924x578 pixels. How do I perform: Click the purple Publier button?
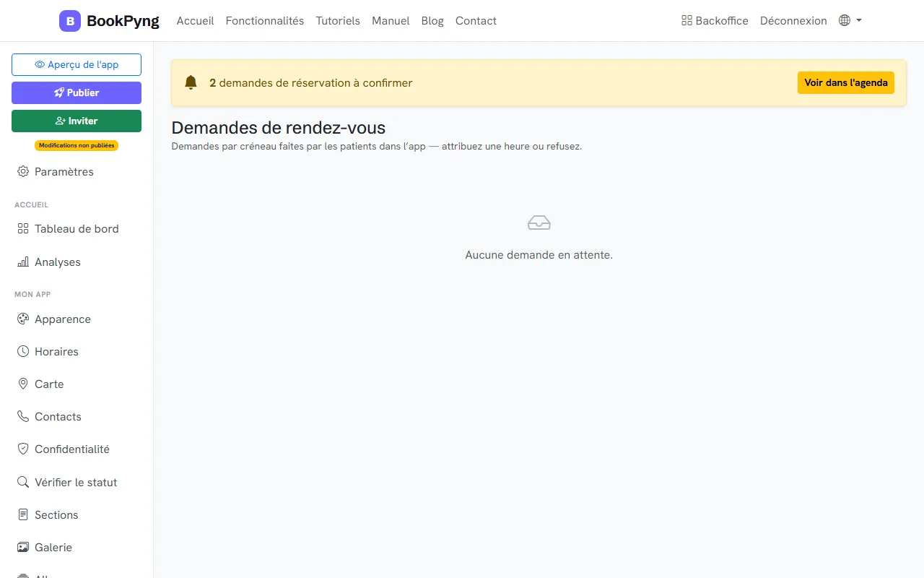(77, 92)
